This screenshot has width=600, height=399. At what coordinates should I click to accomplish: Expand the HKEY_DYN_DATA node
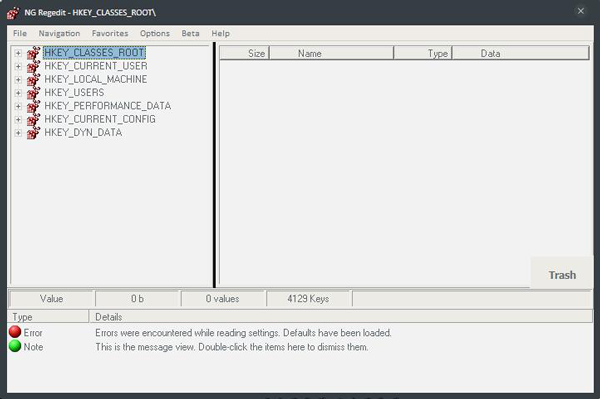click(18, 133)
